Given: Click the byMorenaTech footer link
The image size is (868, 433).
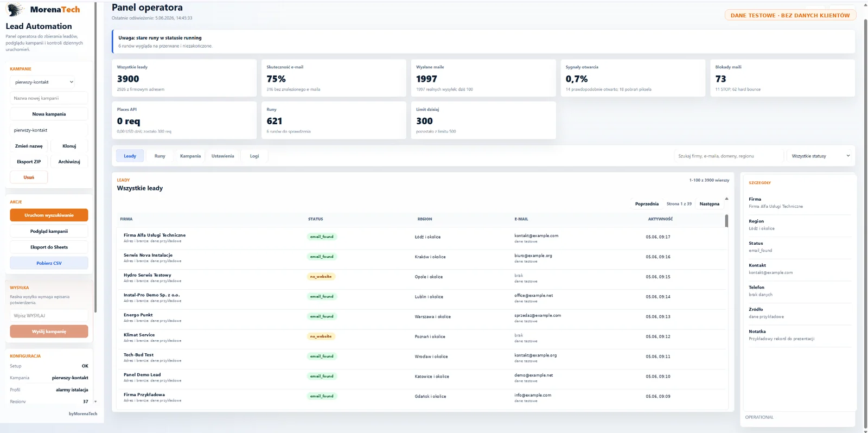Looking at the screenshot, I should point(83,413).
